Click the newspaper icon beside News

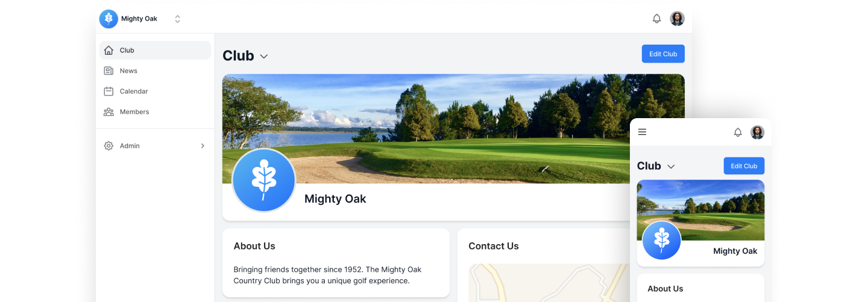(x=108, y=71)
